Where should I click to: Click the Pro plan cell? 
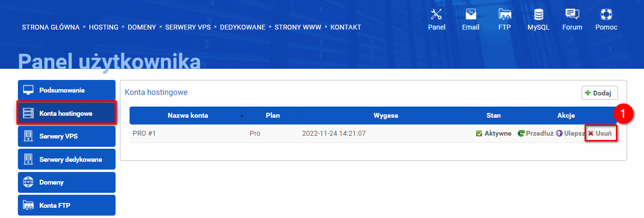(x=255, y=133)
